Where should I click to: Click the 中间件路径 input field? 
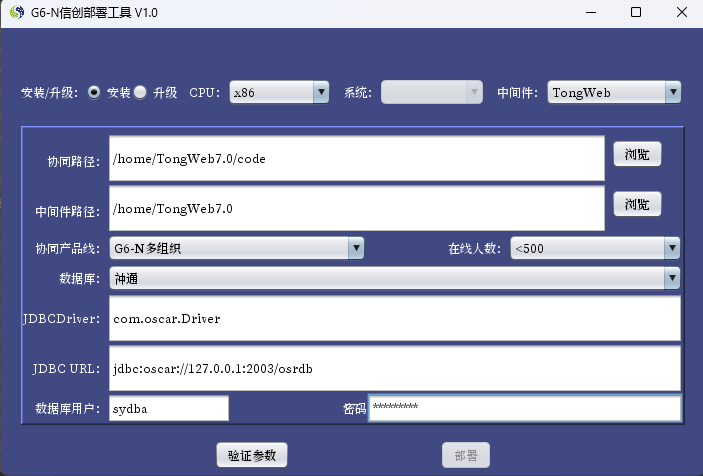357,208
